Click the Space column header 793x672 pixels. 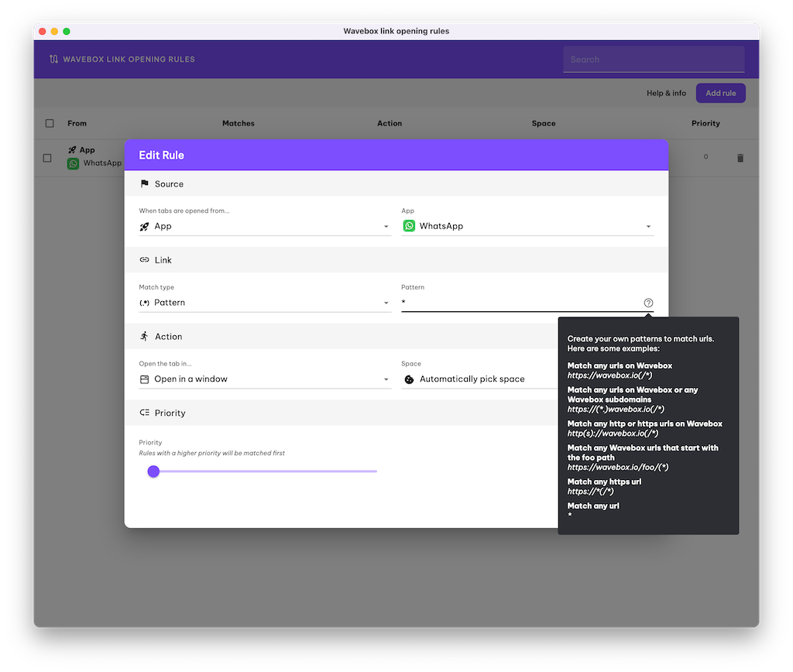point(544,123)
